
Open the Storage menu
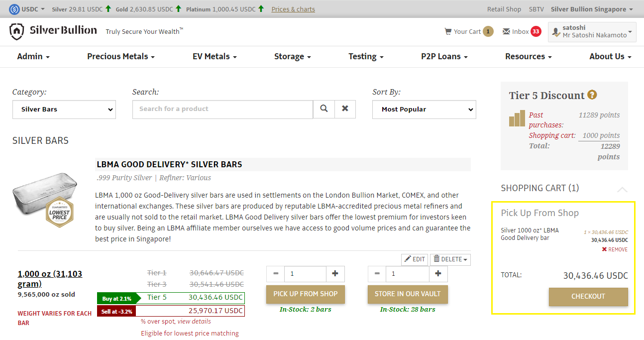point(293,57)
